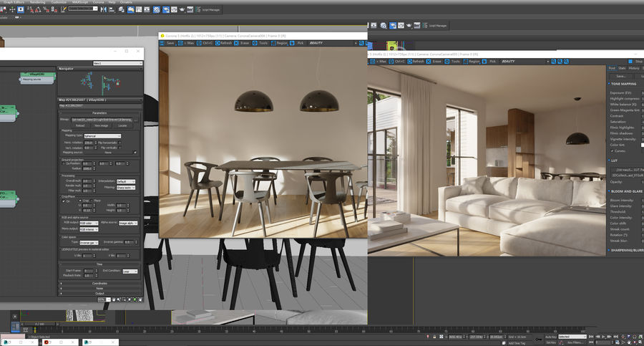Click the Mapping source None button
Screen dimensions: 644x346
pos(109,153)
